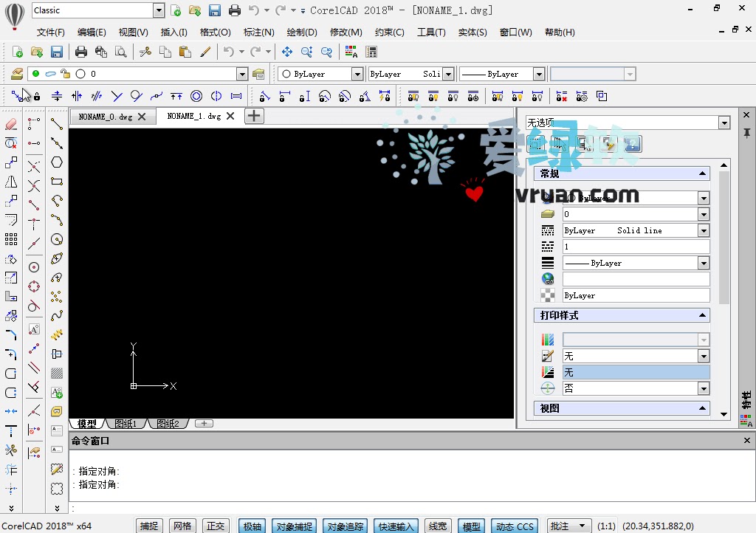Click the New document icon in standard toolbar
756x533 pixels.
coord(18,52)
